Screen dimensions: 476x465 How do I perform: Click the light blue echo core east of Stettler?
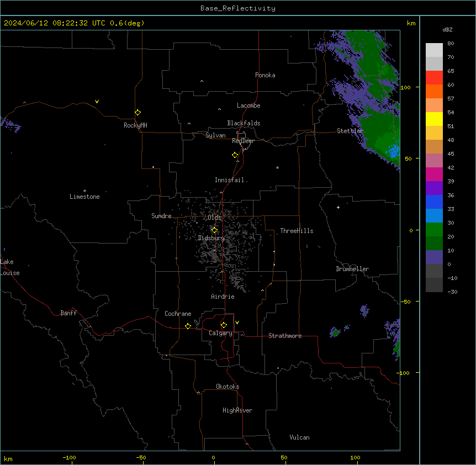point(394,151)
